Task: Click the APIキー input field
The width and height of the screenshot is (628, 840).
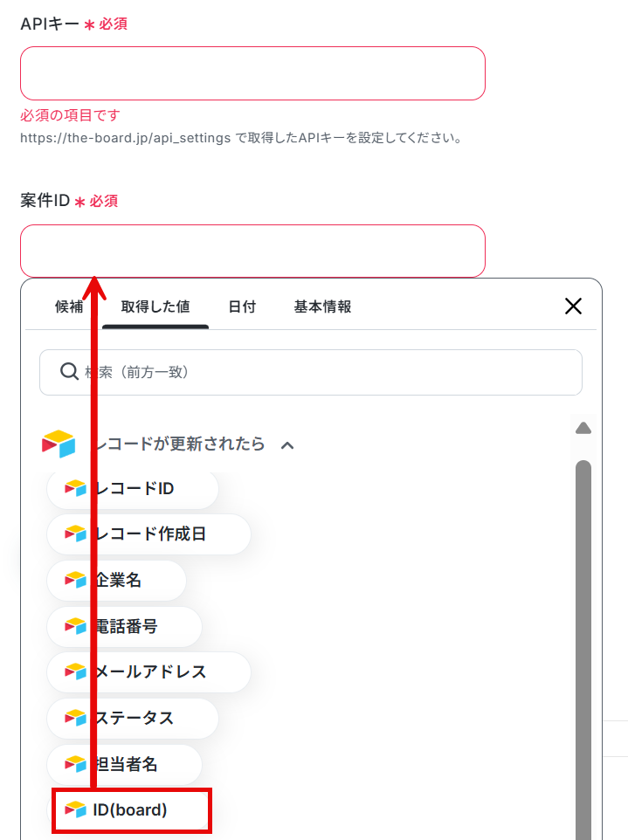Action: click(x=253, y=73)
